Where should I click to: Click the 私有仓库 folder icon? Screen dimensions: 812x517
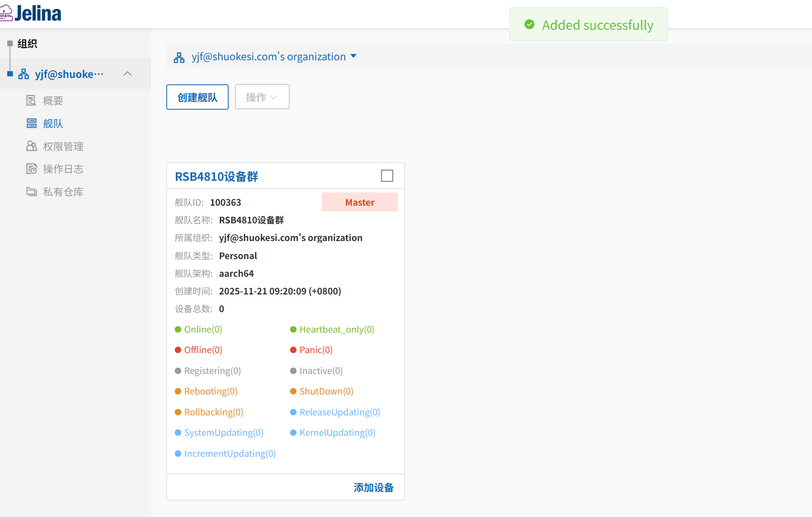tap(31, 192)
